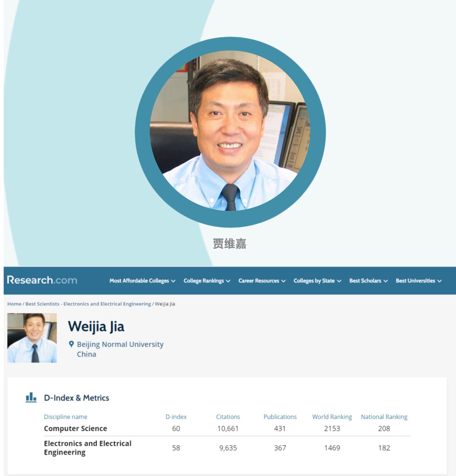
Task: Click the Research.com logo
Action: (x=42, y=280)
